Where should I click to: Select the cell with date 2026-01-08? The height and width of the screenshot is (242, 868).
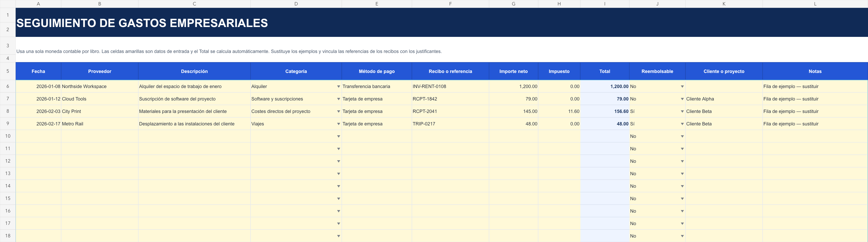38,86
